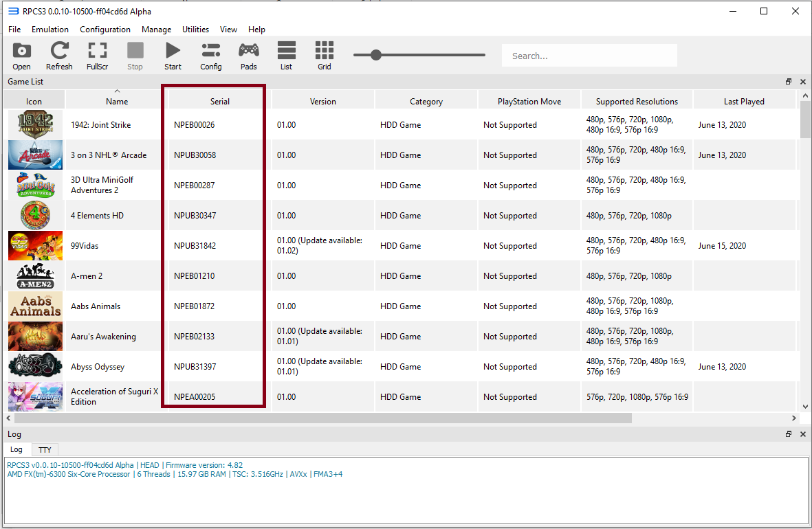Click the Icon column header
The image size is (812, 529).
coord(34,102)
